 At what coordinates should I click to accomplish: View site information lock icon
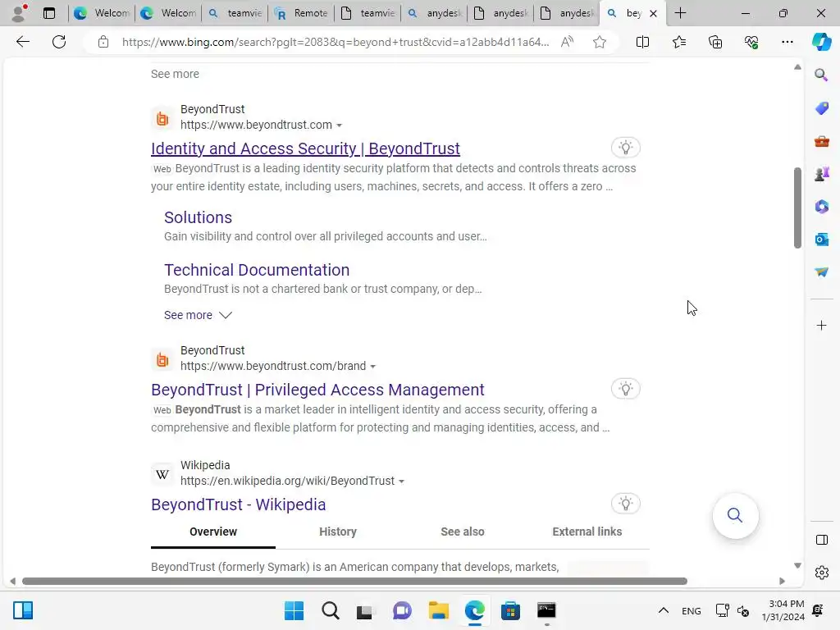tap(103, 42)
